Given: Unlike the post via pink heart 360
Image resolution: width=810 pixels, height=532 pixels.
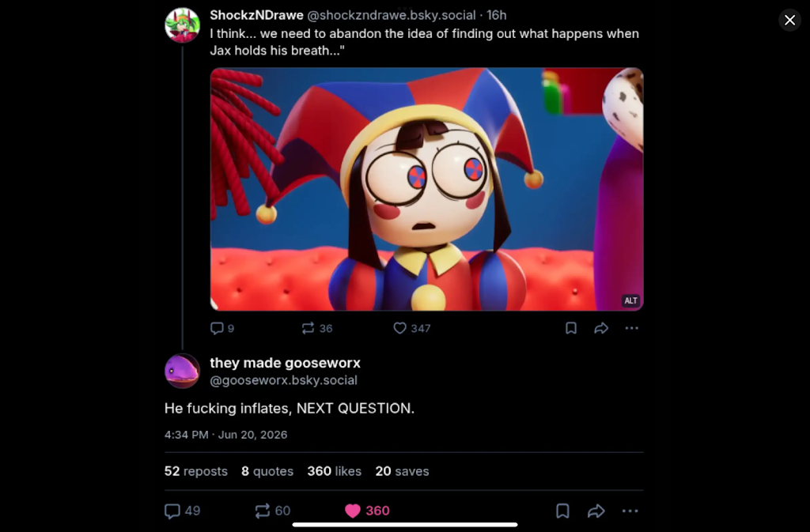Looking at the screenshot, I should tap(367, 511).
